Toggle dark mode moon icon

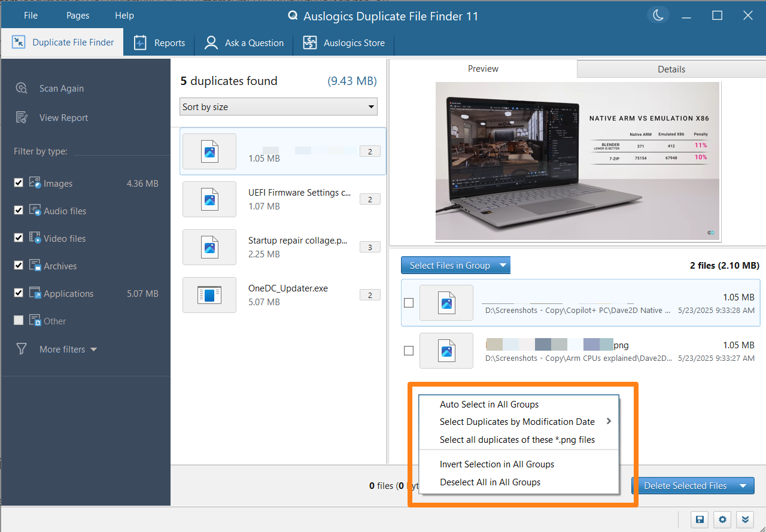point(658,16)
